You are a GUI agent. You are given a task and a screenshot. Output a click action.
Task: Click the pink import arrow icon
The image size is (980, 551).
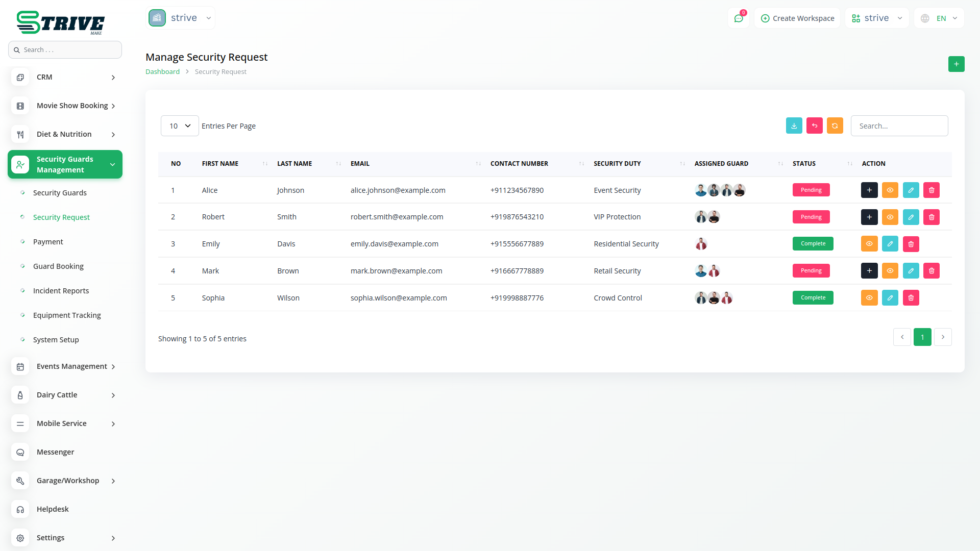coord(814,126)
